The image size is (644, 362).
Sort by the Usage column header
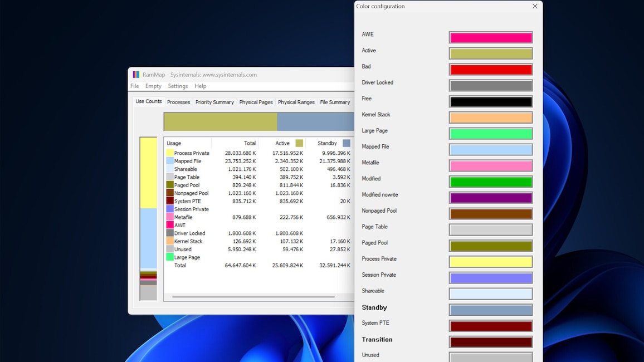188,143
